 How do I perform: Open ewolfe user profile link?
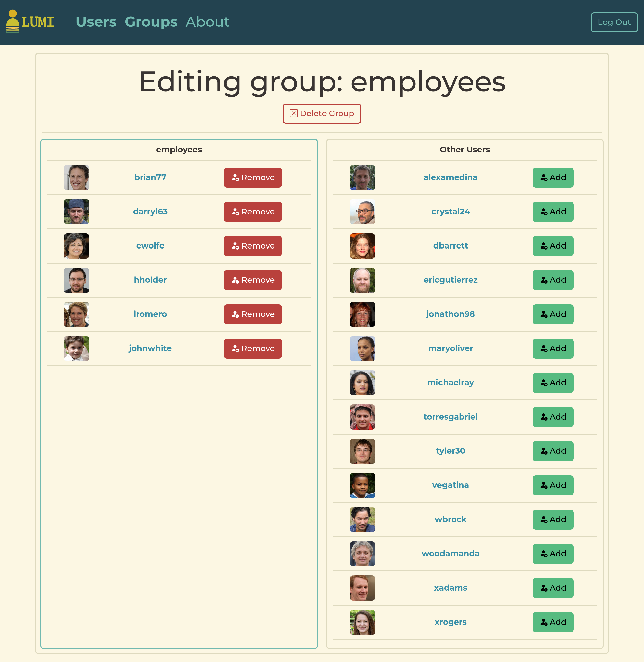click(x=150, y=245)
